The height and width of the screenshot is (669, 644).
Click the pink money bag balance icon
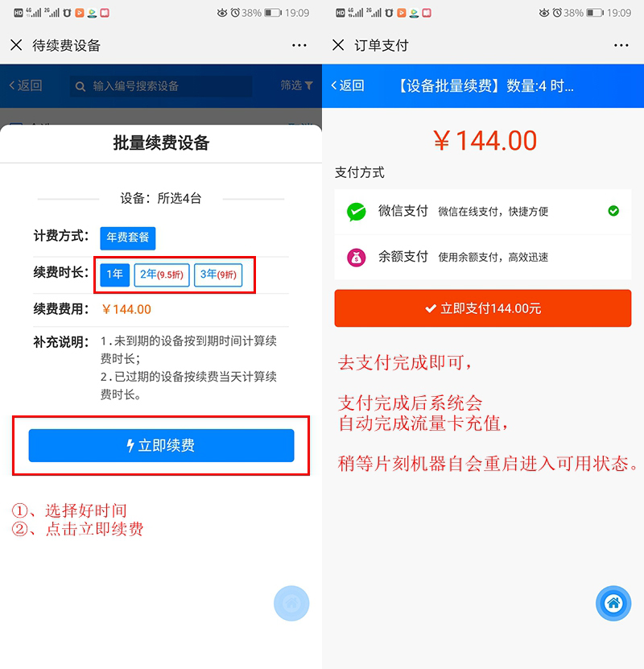[x=356, y=258]
